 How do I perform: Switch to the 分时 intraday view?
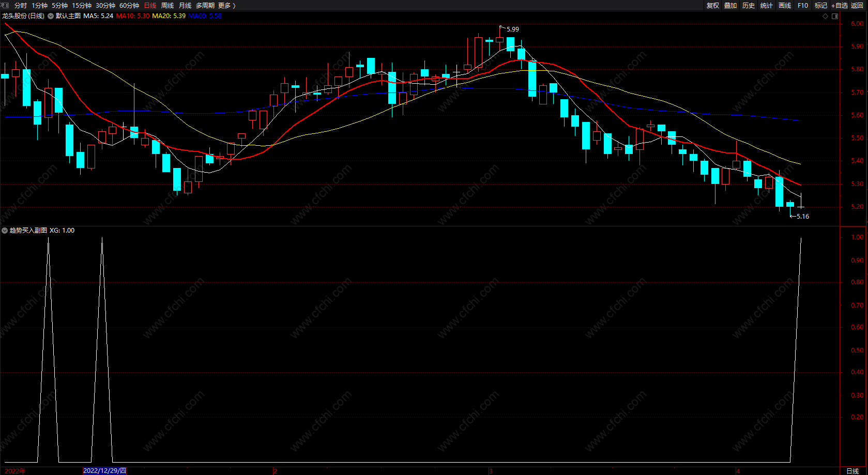[x=21, y=6]
